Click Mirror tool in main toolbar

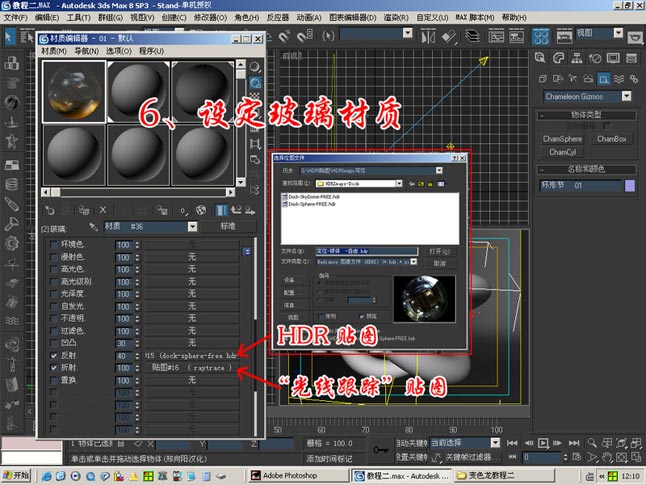(428, 37)
